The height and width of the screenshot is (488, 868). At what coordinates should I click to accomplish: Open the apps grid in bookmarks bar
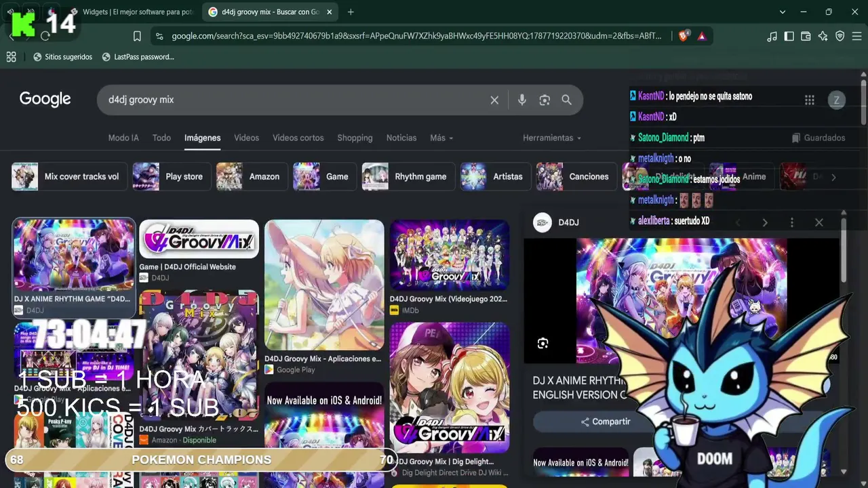12,57
